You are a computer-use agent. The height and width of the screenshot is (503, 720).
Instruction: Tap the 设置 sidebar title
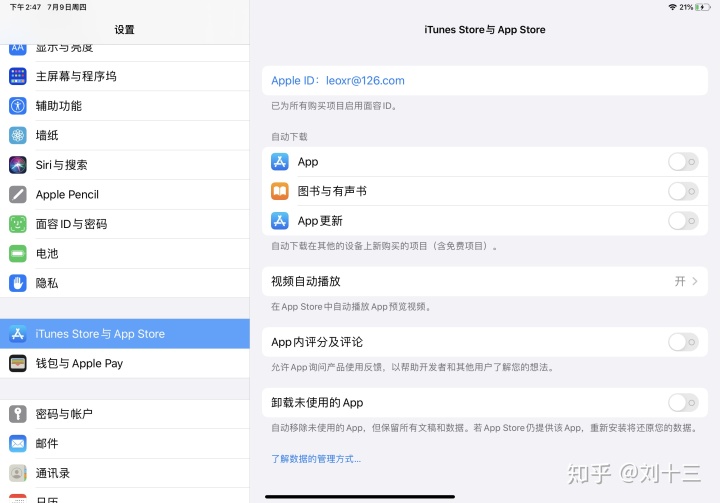(x=124, y=30)
